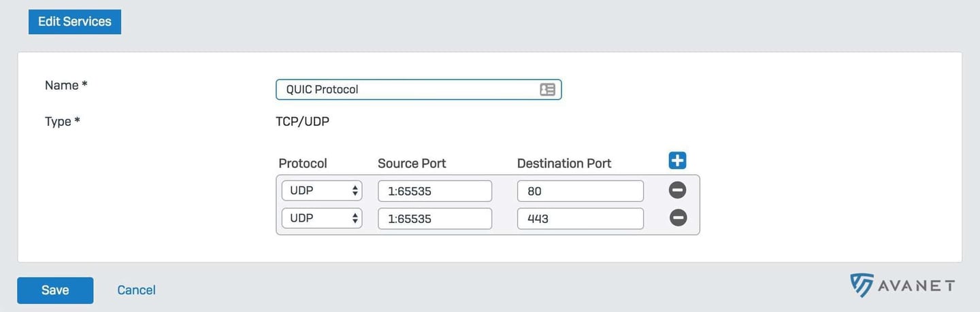The image size is (980, 312).
Task: Open Protocol dropdown in the port 443 row
Action: tap(322, 218)
